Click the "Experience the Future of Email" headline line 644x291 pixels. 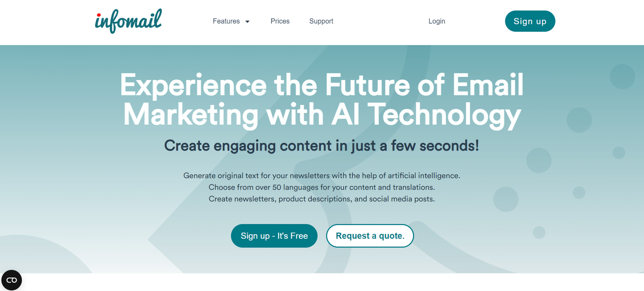pos(322,85)
